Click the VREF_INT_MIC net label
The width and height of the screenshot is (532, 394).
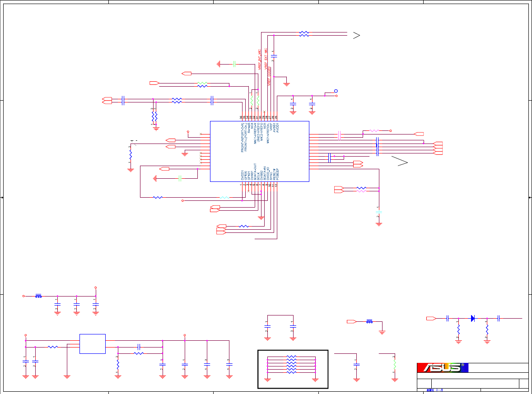pos(260,59)
